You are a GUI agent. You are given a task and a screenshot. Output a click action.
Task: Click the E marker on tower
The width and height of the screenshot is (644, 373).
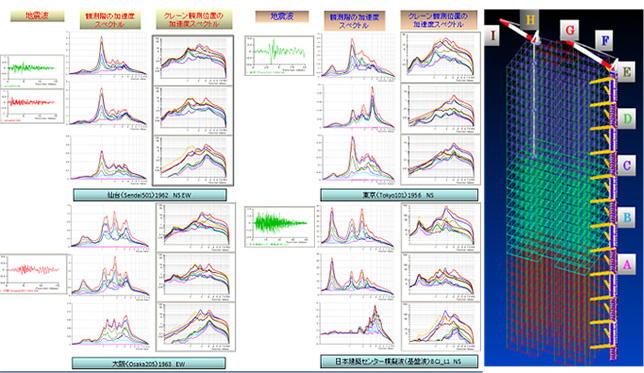coord(626,72)
